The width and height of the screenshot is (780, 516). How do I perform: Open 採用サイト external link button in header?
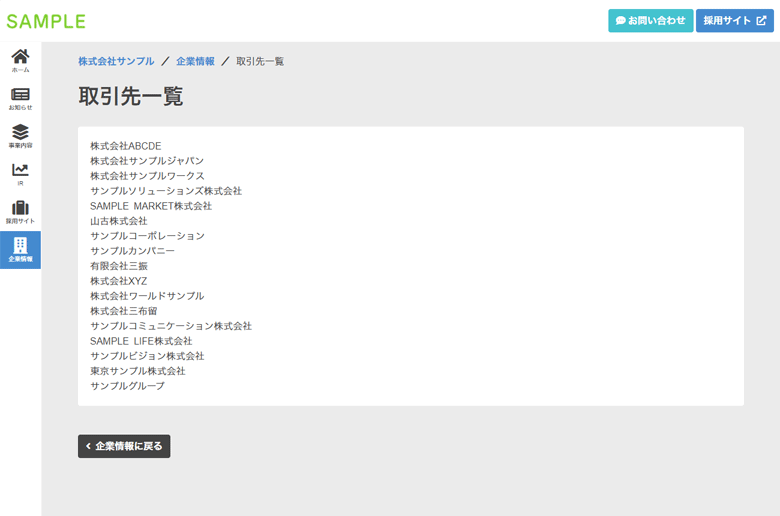pyautogui.click(x=734, y=21)
